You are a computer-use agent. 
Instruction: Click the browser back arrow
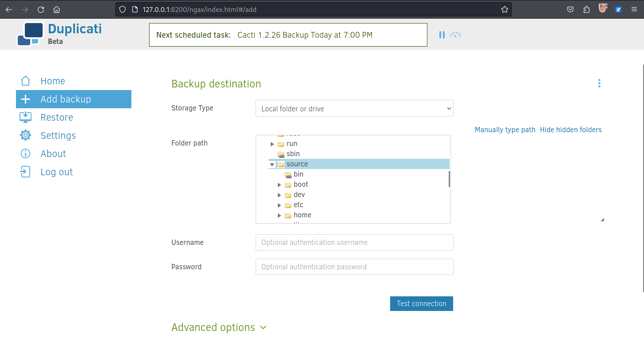9,9
